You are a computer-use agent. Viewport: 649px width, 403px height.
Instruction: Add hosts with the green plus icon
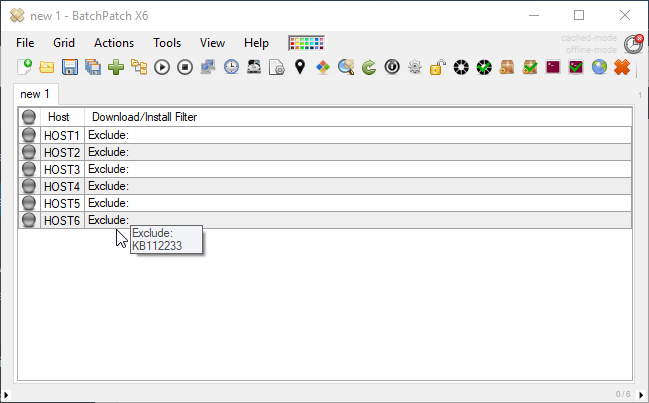coord(116,67)
